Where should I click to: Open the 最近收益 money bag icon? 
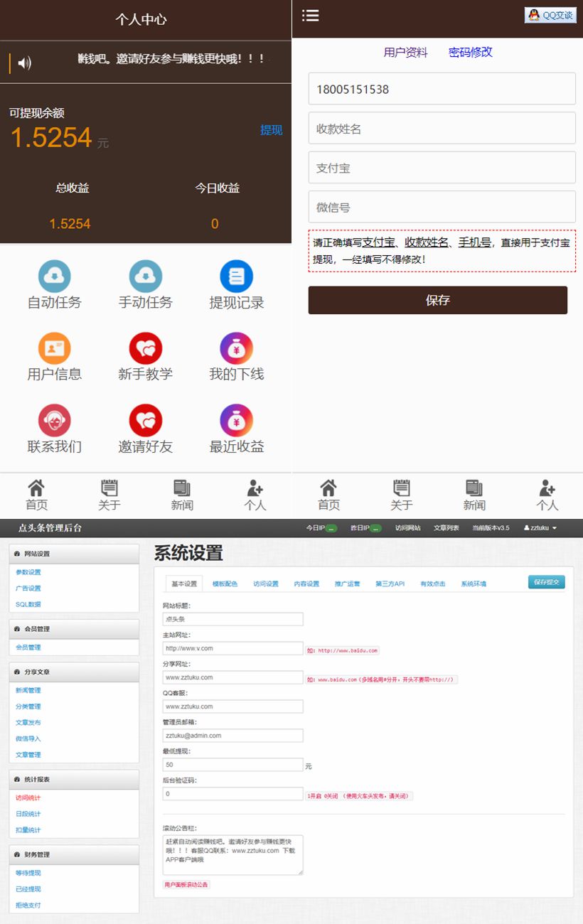tap(236, 420)
